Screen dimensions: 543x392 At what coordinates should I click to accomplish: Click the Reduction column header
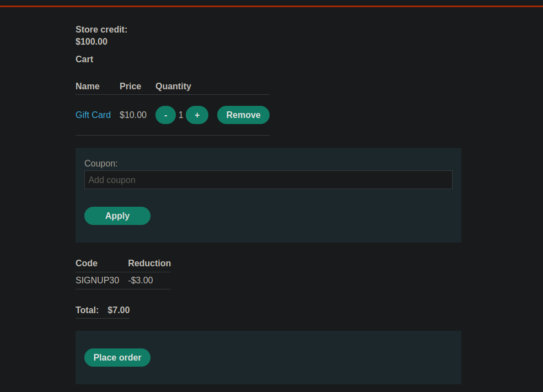[x=149, y=264]
